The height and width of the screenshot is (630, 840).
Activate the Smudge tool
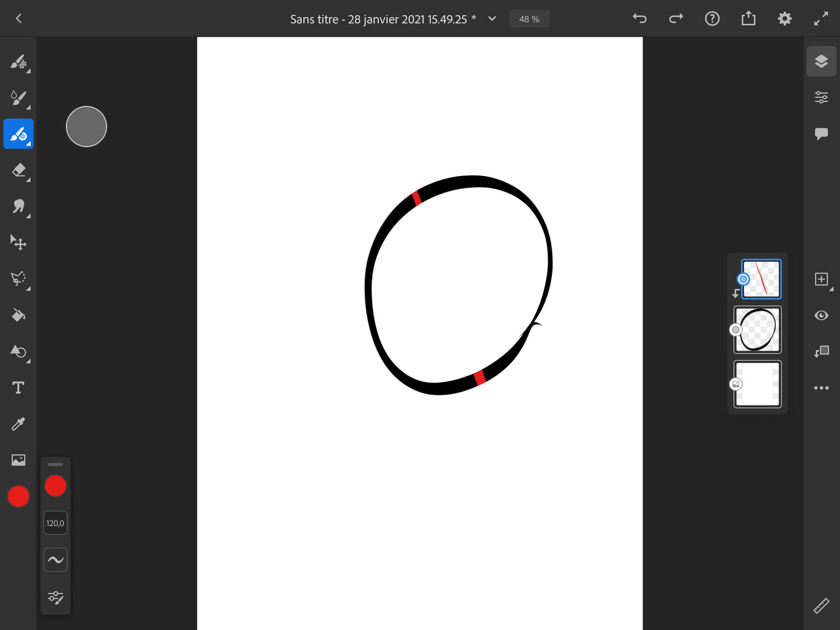[18, 206]
